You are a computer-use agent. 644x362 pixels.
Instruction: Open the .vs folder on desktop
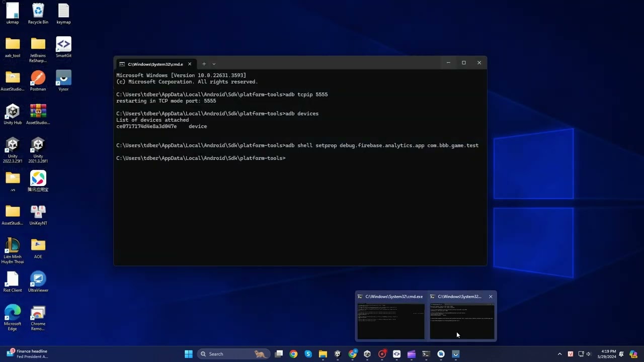[13, 181]
